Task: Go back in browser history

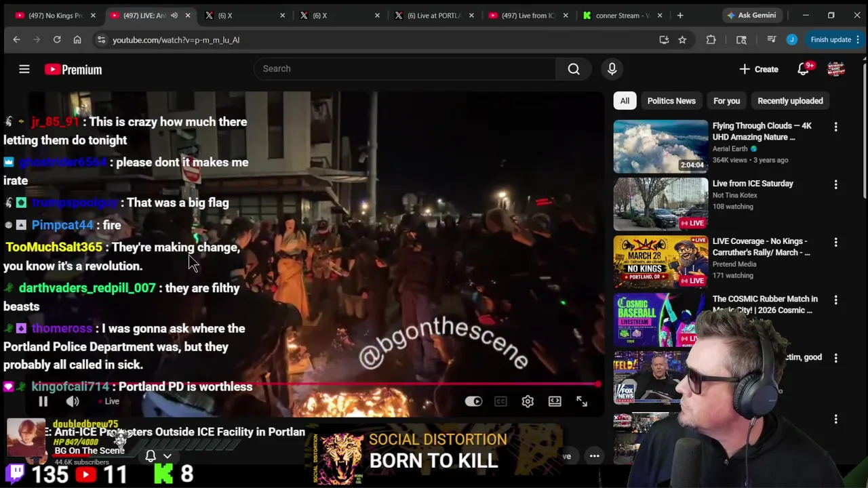Action: (16, 40)
